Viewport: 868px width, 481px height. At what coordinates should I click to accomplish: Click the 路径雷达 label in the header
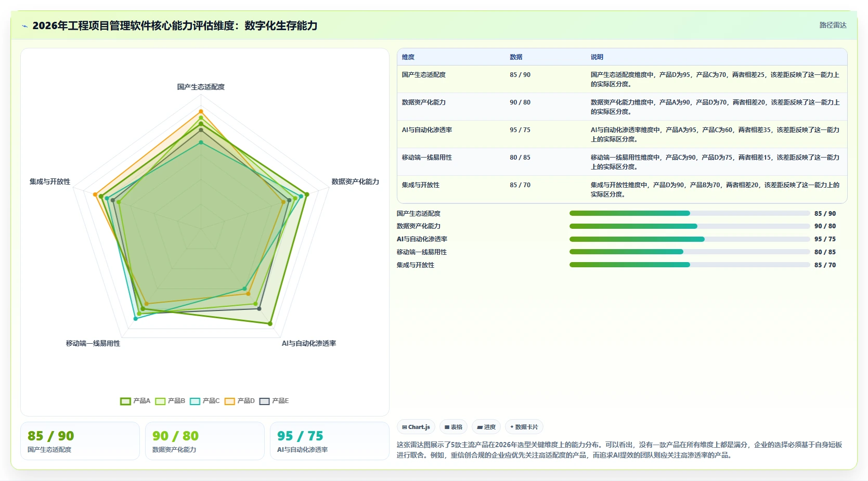coord(833,25)
